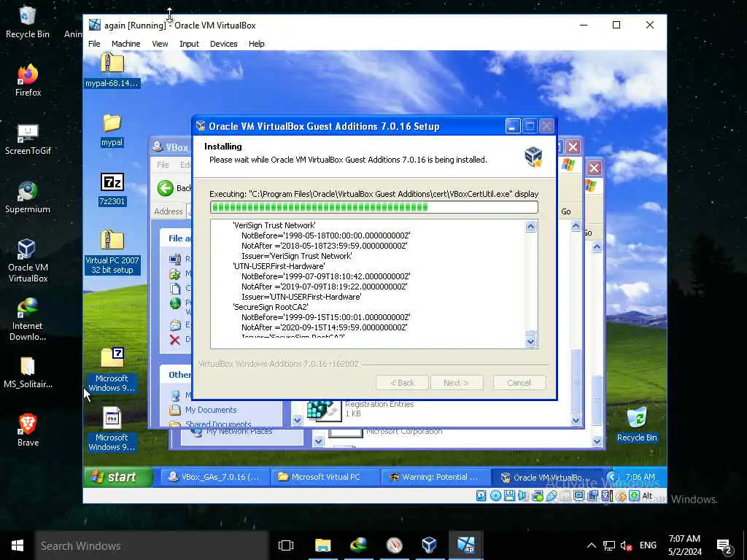Open My Documents link in Other Places

(211, 410)
